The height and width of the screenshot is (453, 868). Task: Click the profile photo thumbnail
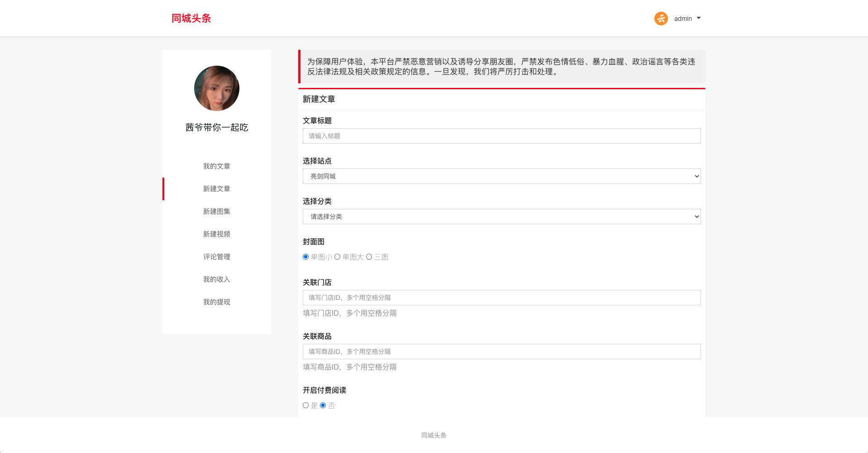pyautogui.click(x=216, y=88)
